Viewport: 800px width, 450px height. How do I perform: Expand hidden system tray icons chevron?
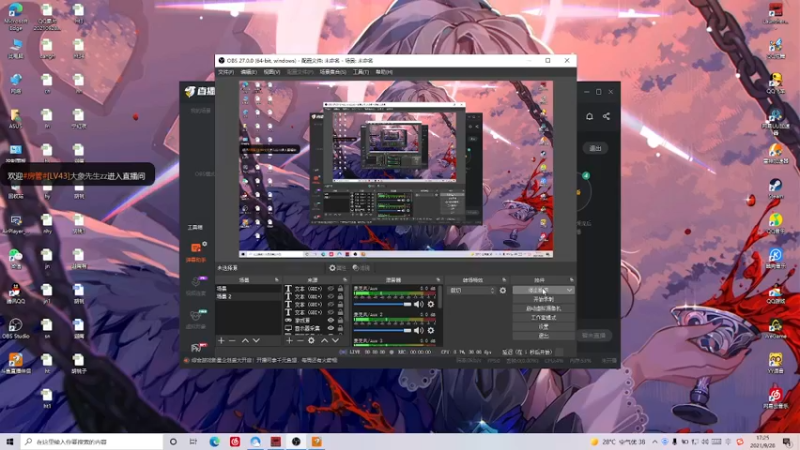(655, 442)
